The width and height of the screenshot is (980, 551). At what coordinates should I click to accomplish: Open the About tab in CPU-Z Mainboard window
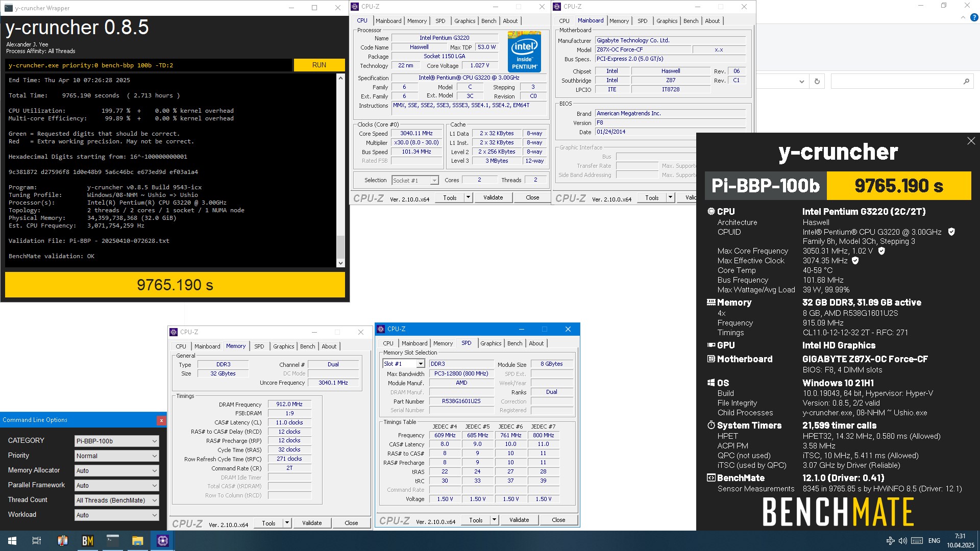(x=713, y=21)
